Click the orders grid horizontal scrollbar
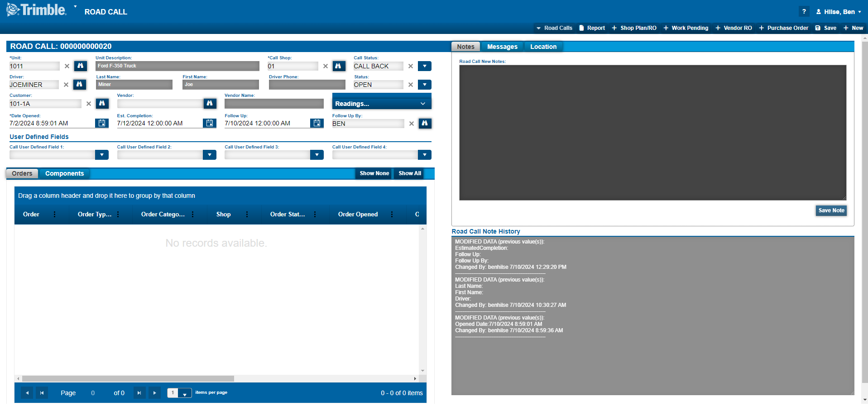The height and width of the screenshot is (411, 868). pyautogui.click(x=128, y=378)
